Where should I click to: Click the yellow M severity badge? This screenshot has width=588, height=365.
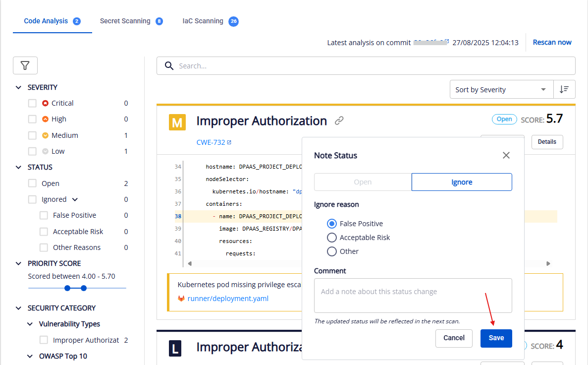tap(177, 122)
